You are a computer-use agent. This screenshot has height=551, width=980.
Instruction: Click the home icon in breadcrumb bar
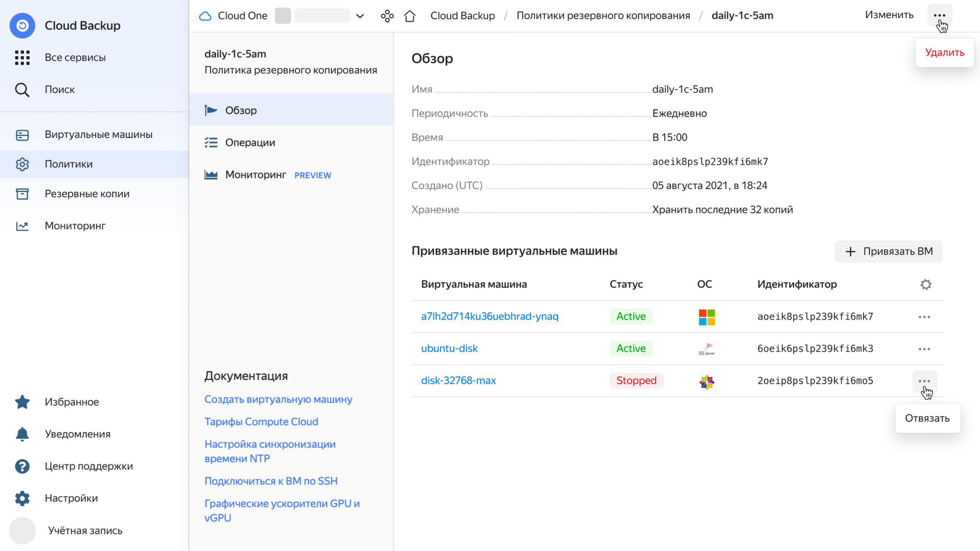410,16
